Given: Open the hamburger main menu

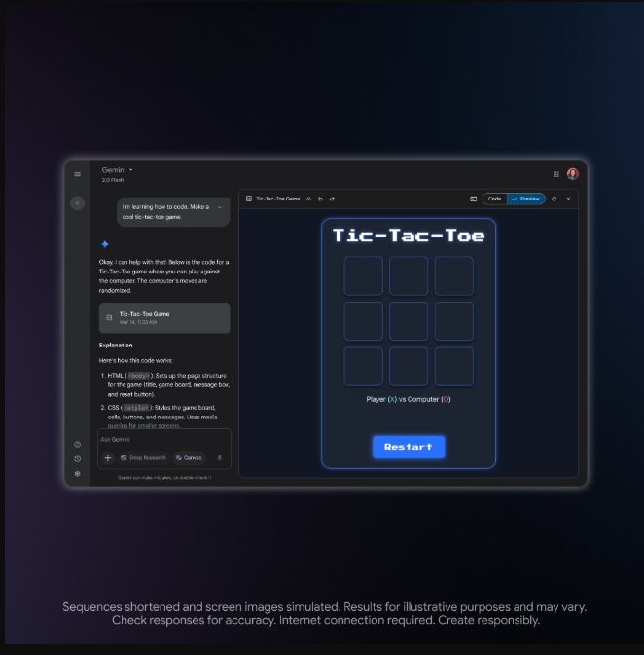Looking at the screenshot, I should click(77, 174).
